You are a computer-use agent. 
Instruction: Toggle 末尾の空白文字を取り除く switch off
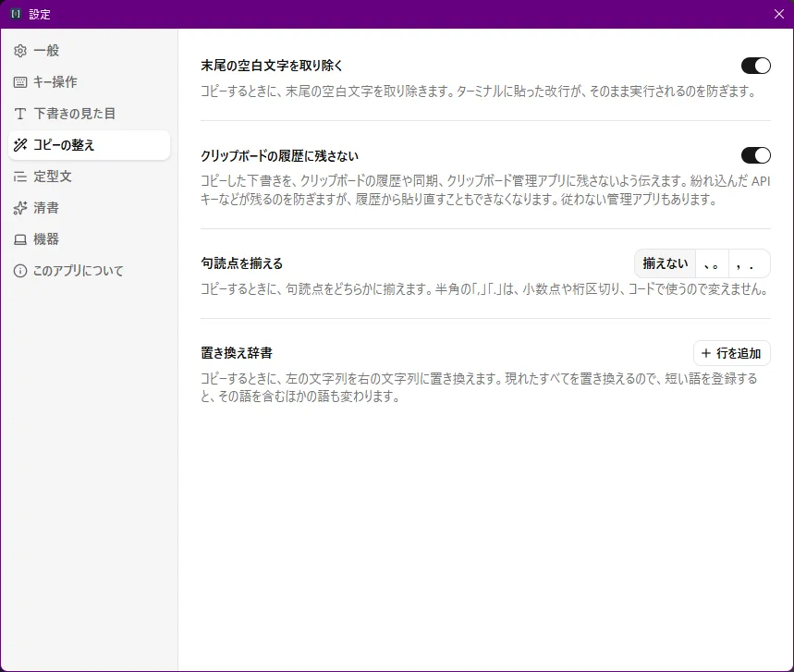tap(755, 66)
